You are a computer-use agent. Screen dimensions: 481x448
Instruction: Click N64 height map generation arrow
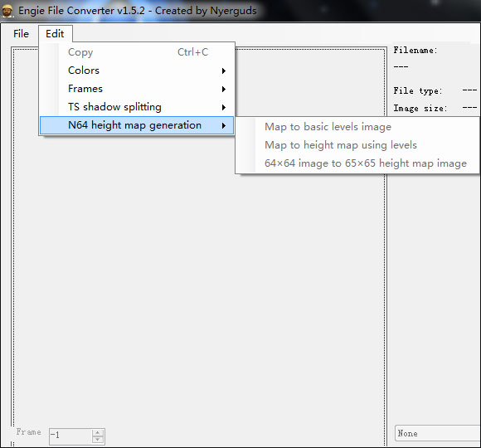click(x=224, y=125)
